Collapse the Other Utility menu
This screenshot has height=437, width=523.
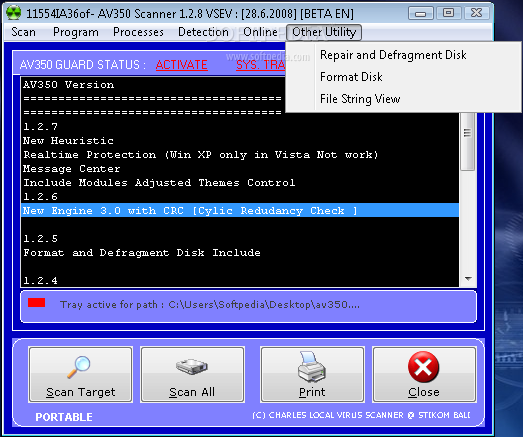[x=324, y=32]
